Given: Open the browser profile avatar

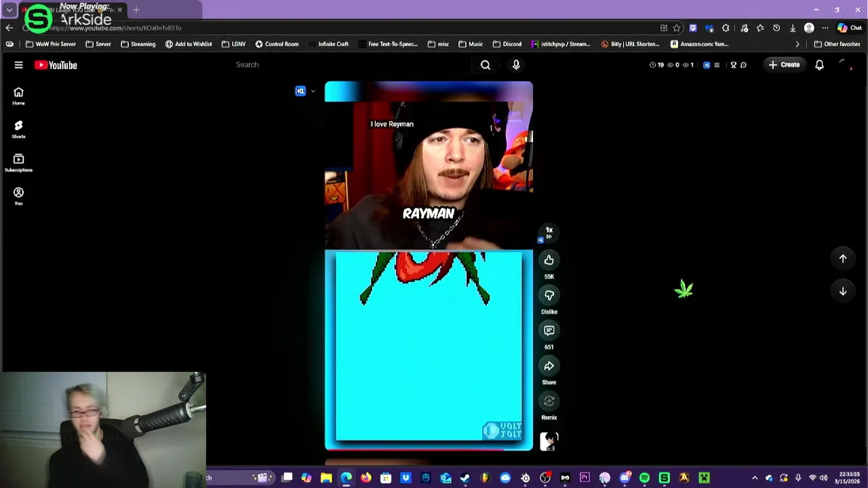Looking at the screenshot, I should [809, 28].
